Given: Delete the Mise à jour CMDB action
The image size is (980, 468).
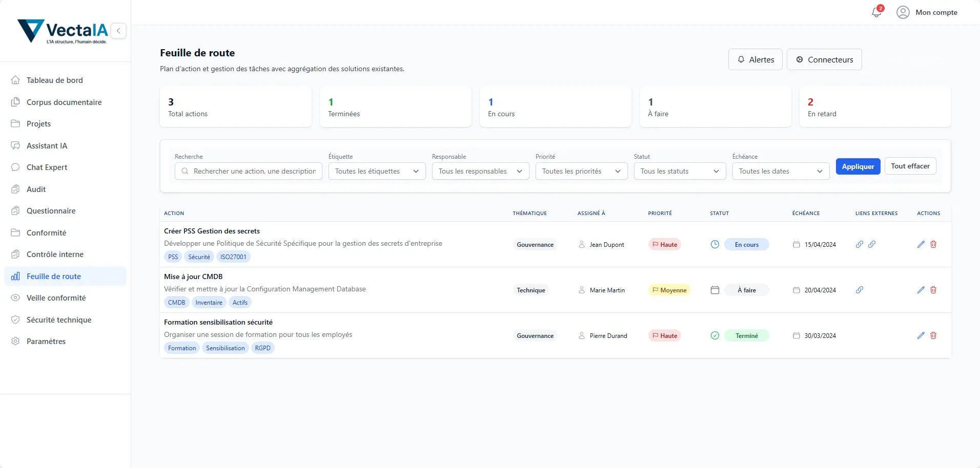Looking at the screenshot, I should [x=933, y=290].
